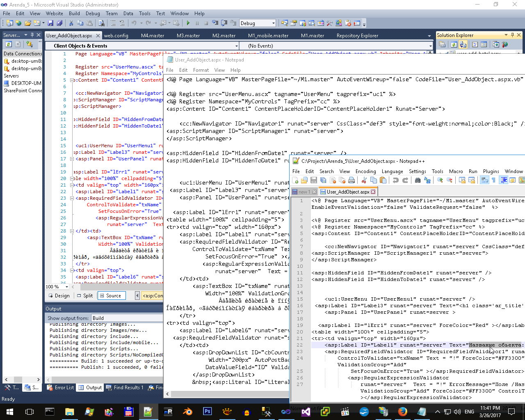525x420 pixels.
Task: Open the Find Results 1 tab
Action: coord(125,388)
